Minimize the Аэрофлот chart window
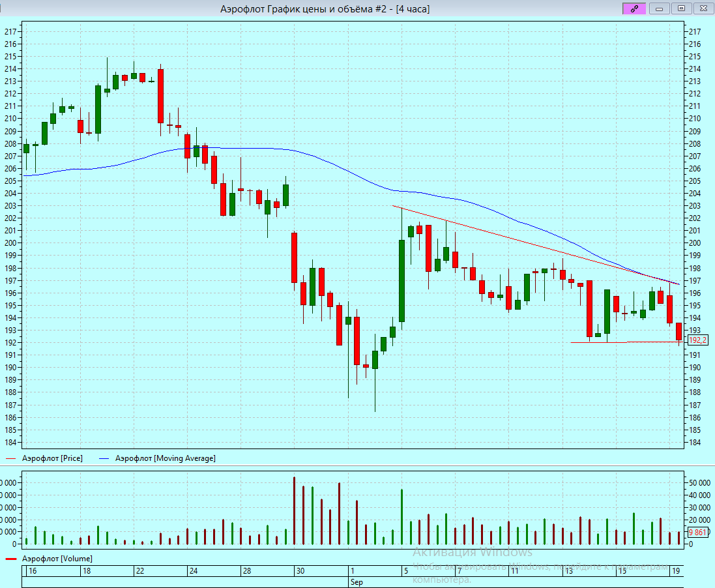 [659, 8]
